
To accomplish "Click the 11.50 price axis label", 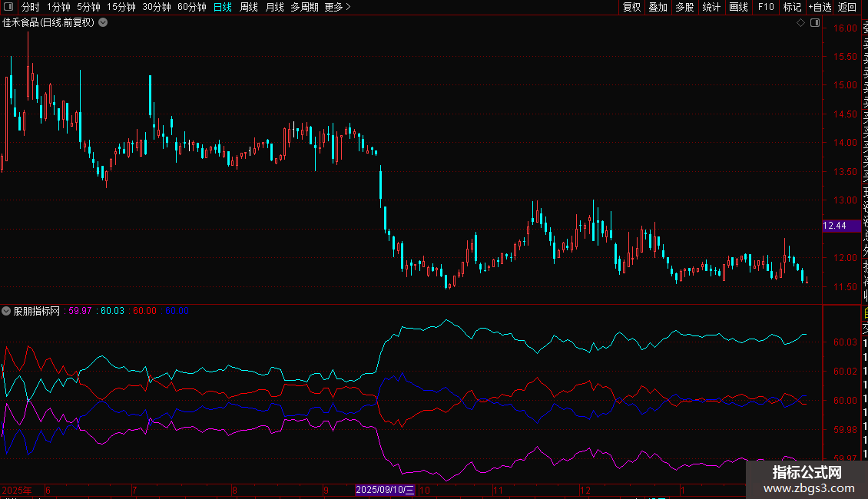I will click(x=845, y=287).
